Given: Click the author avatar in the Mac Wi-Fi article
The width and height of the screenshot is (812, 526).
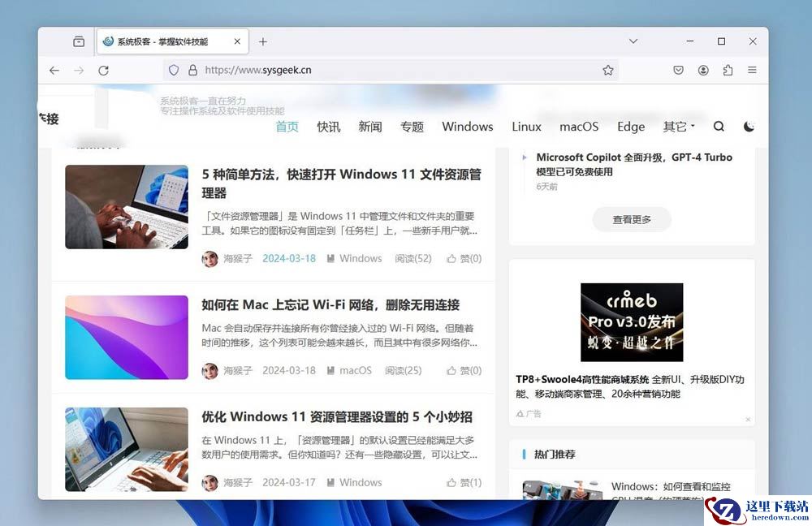Looking at the screenshot, I should coord(209,371).
